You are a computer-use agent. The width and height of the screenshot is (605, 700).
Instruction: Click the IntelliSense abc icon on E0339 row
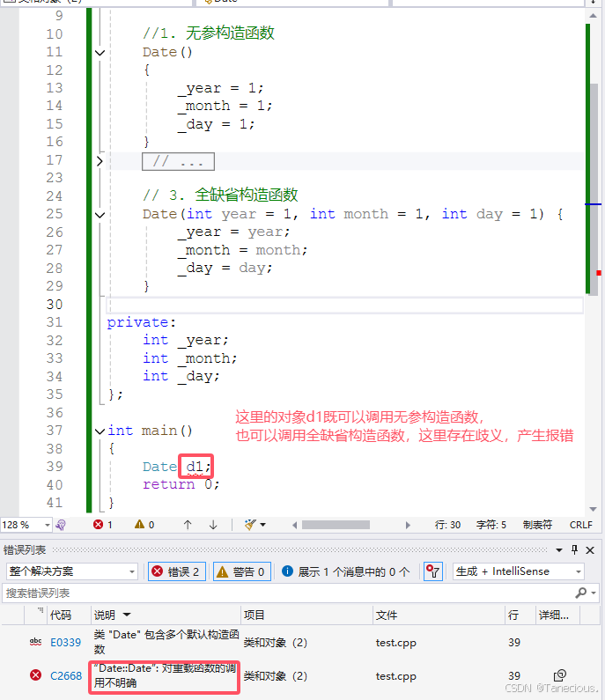coord(36,642)
